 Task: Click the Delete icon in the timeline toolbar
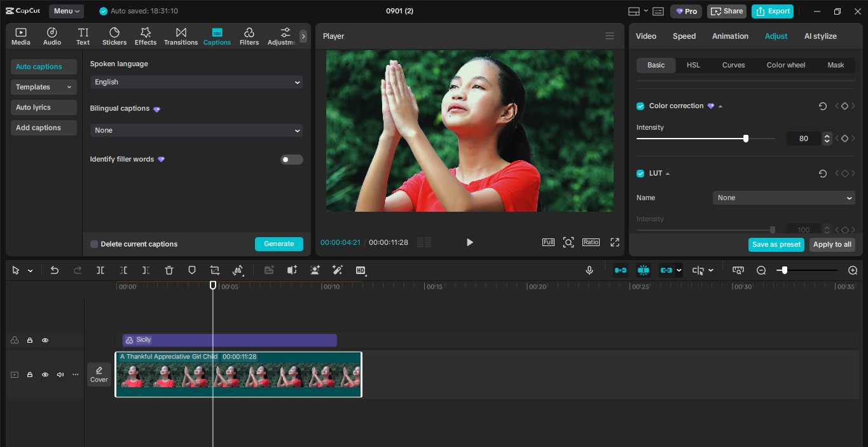[169, 270]
